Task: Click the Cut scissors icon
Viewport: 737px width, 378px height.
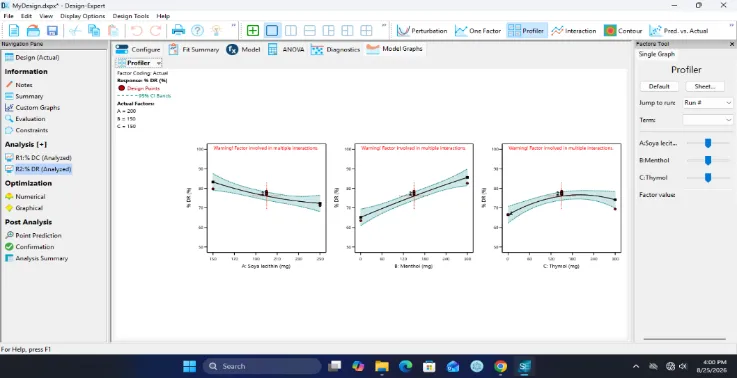Action: pyautogui.click(x=75, y=31)
